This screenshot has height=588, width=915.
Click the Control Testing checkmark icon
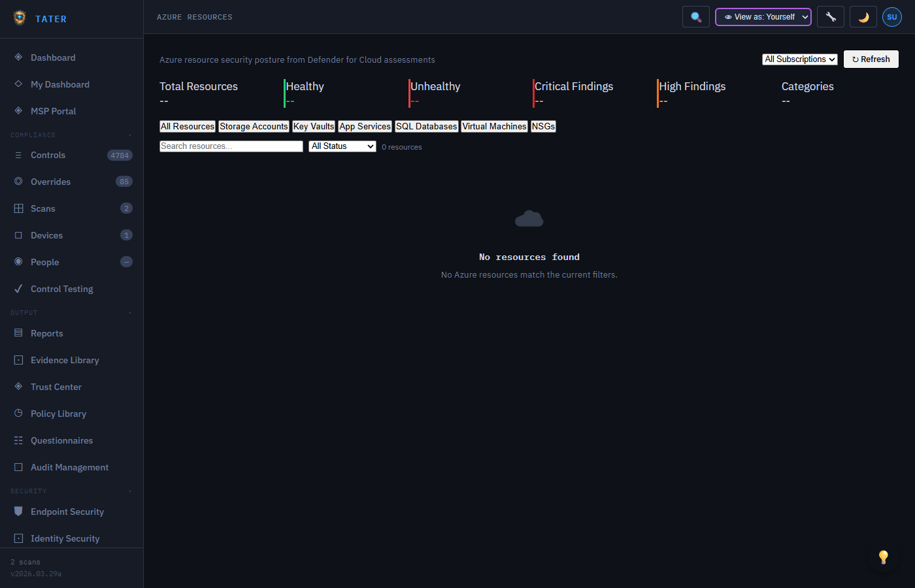coord(18,289)
